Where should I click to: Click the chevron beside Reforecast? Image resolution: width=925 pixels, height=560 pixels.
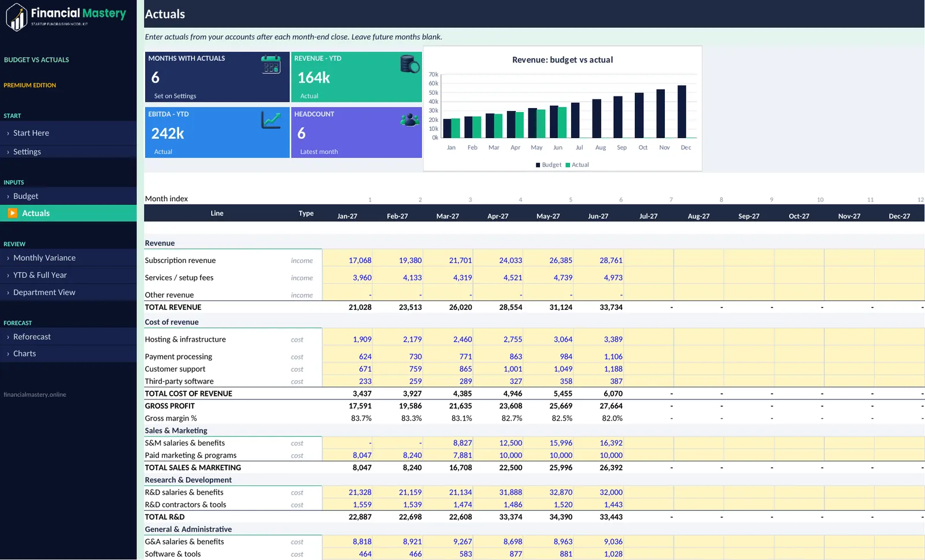pos(8,337)
